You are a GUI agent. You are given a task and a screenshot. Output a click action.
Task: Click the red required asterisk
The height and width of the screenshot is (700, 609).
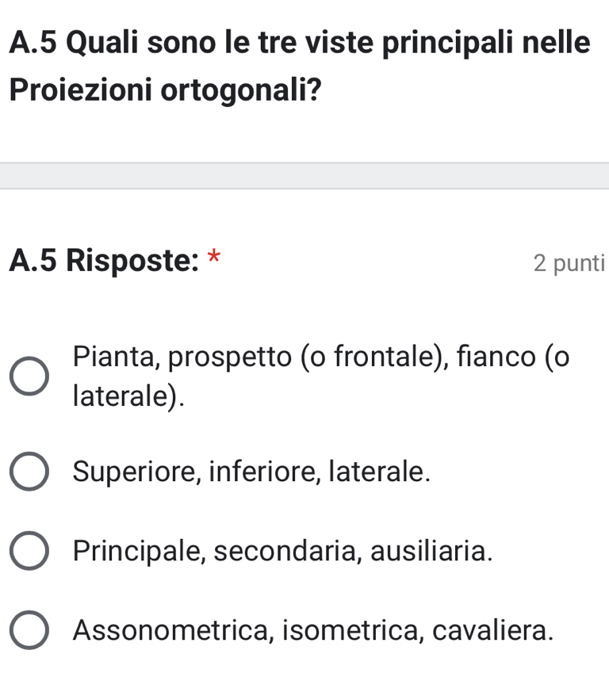(x=214, y=257)
